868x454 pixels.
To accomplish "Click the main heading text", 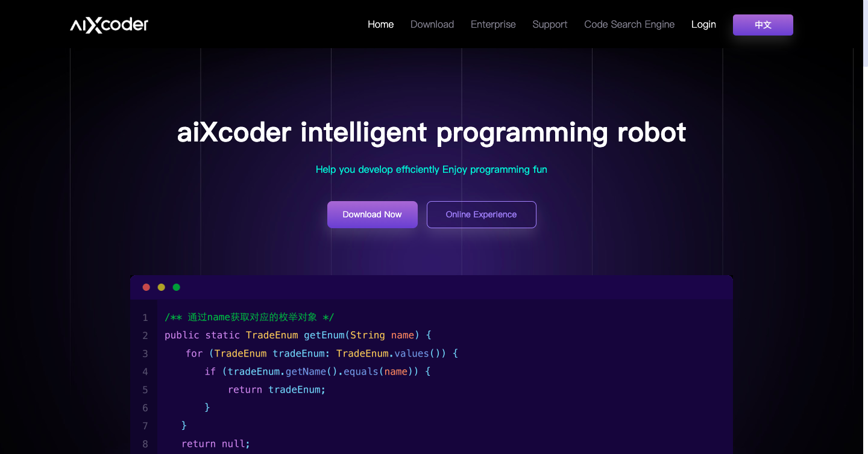I will (x=432, y=132).
